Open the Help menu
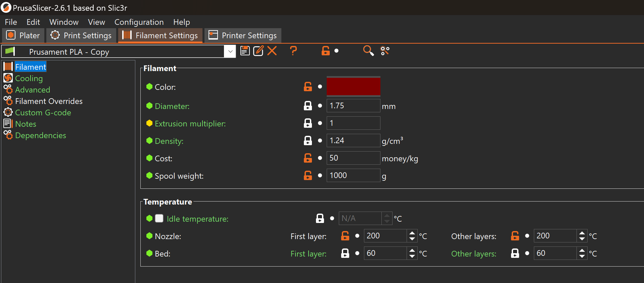This screenshot has width=644, height=283. (x=182, y=22)
